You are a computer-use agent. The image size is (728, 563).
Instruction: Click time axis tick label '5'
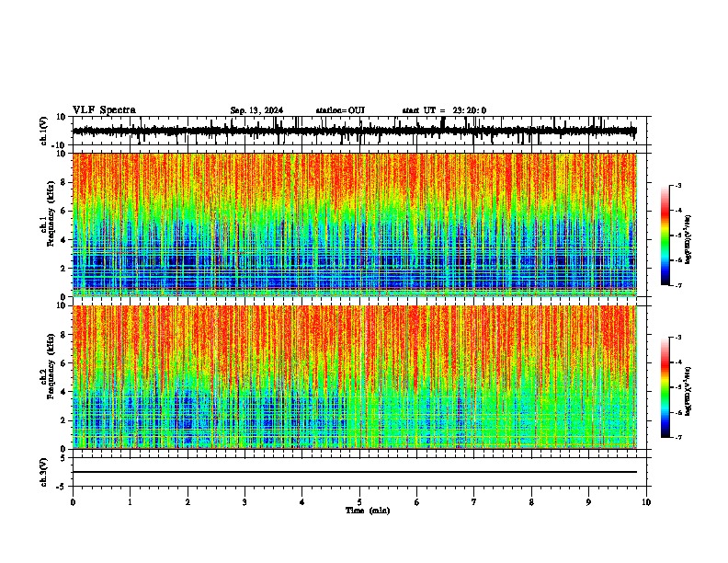(x=359, y=502)
